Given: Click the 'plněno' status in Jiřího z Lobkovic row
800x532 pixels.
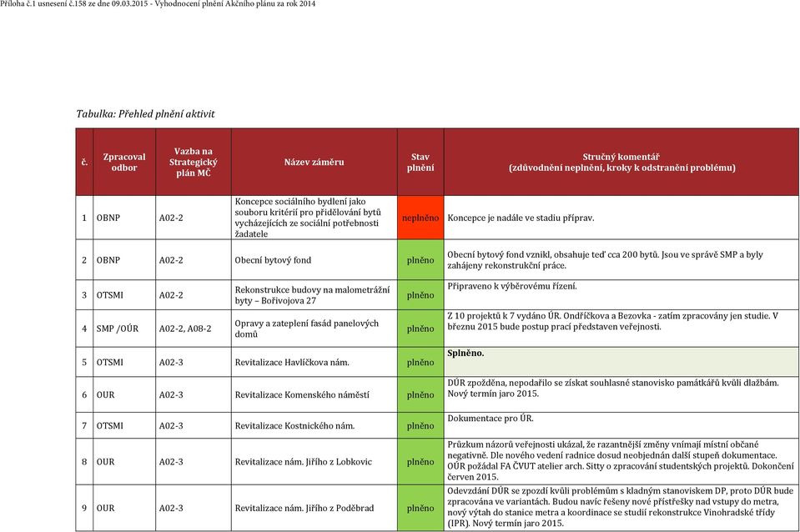Looking at the screenshot, I should (x=420, y=462).
